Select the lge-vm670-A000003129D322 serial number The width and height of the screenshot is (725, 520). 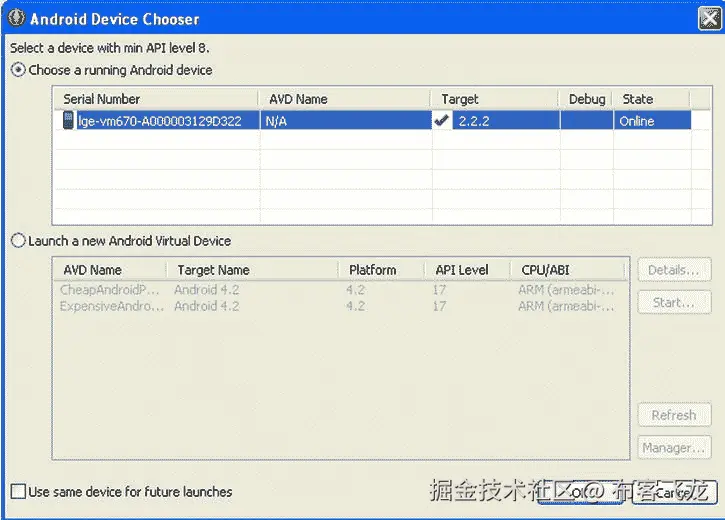(x=160, y=121)
